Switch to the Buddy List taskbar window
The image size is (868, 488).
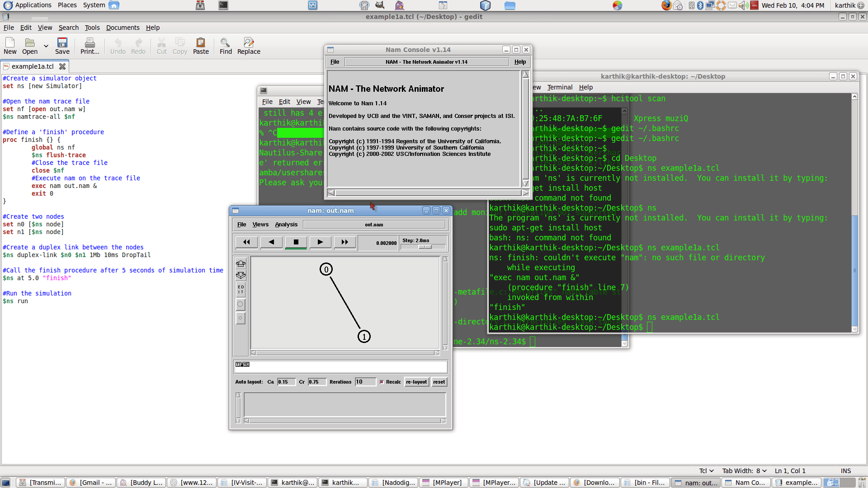(x=142, y=483)
